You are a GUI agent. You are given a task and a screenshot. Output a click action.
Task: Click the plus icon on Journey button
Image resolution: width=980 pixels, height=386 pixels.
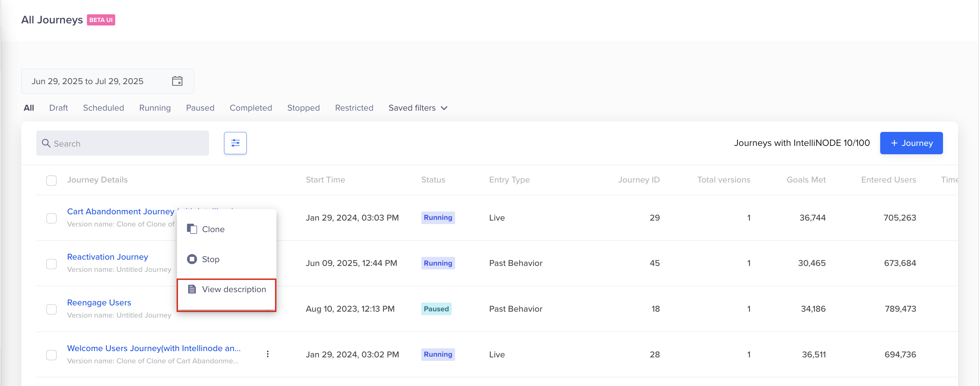(894, 143)
